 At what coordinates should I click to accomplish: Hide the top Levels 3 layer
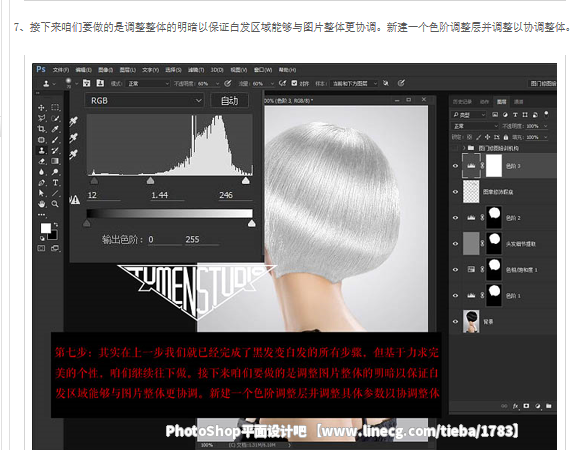455,166
